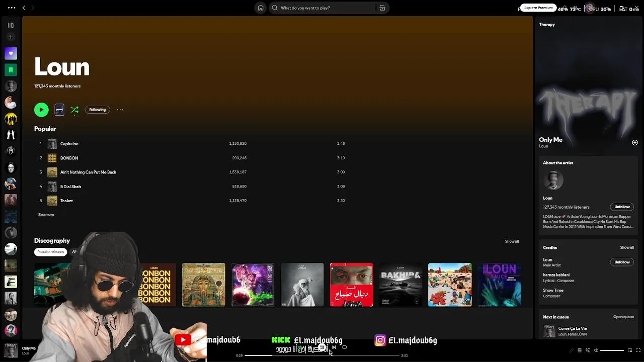Open the hamza kablani credit
Image resolution: width=644 pixels, height=362 pixels.
556,275
